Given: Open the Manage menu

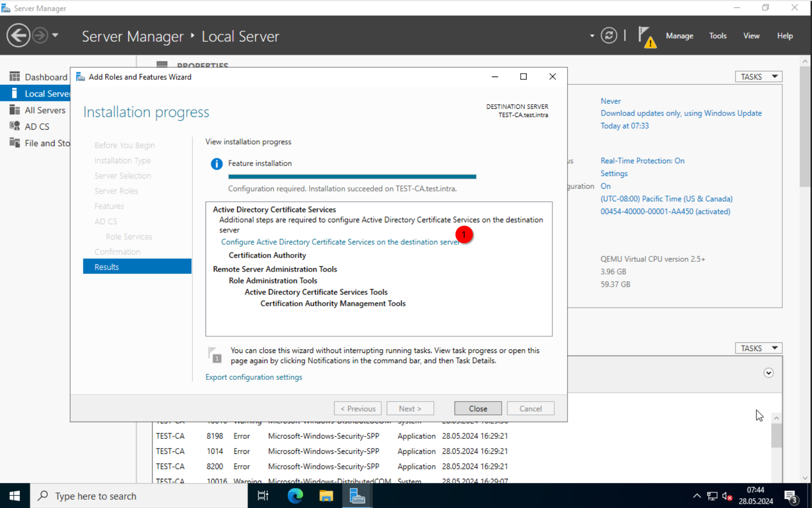Looking at the screenshot, I should (x=680, y=36).
